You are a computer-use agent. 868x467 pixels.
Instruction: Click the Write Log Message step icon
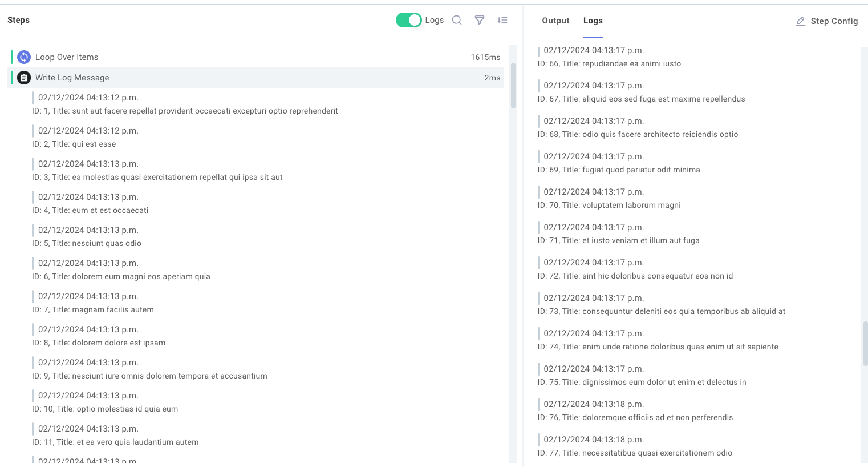24,78
